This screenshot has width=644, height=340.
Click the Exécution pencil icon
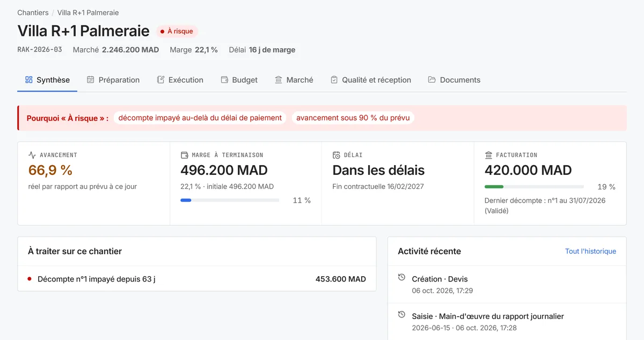(x=160, y=80)
